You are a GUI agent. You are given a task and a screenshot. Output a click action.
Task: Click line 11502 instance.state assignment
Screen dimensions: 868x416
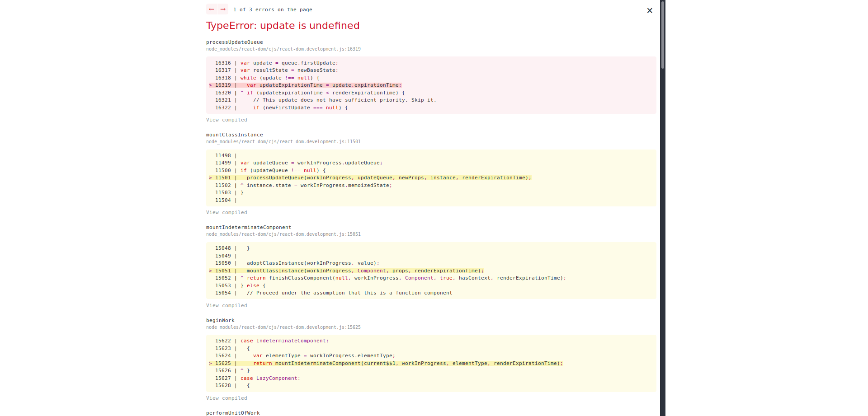tap(303, 186)
